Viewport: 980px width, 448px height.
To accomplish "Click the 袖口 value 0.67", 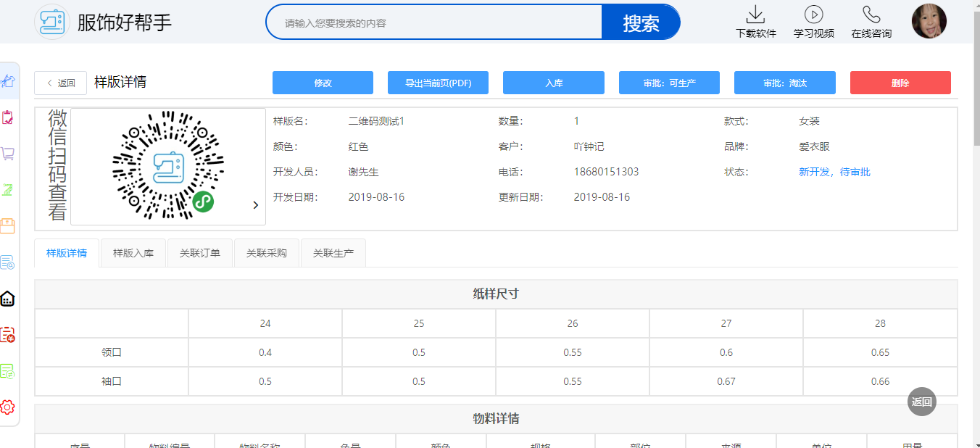I will pyautogui.click(x=726, y=381).
